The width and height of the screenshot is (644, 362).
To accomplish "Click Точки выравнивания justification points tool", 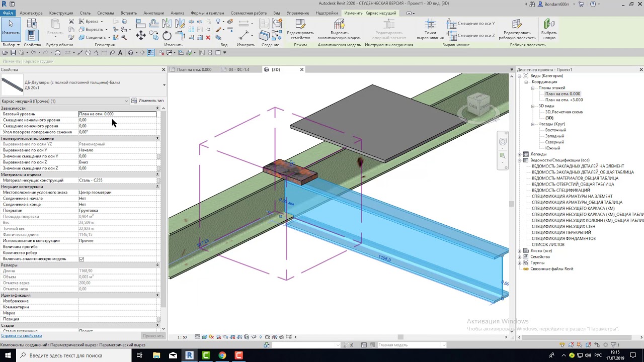I will (x=430, y=30).
